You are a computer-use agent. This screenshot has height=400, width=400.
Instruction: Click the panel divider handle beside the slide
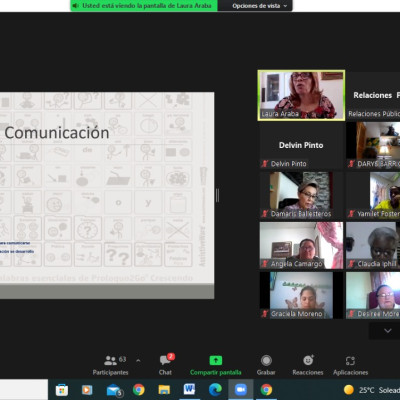tap(217, 195)
